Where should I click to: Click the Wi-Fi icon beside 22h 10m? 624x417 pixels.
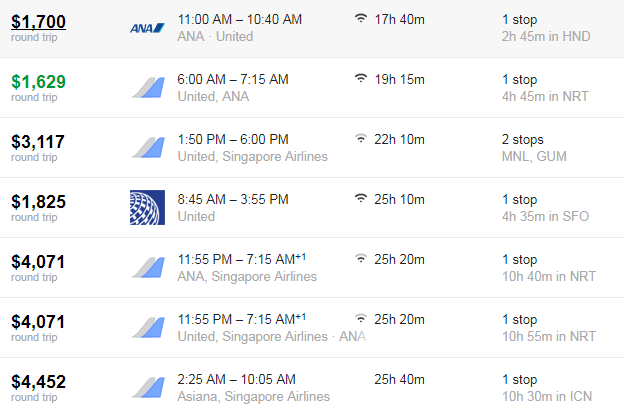[x=361, y=138]
